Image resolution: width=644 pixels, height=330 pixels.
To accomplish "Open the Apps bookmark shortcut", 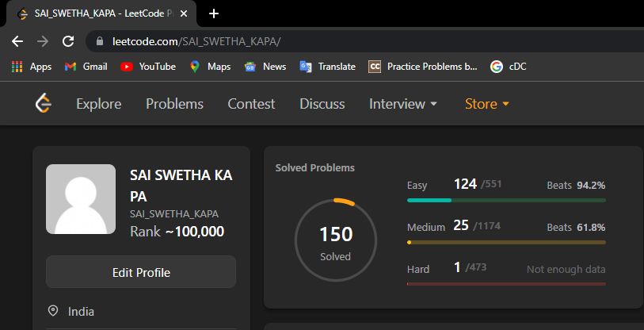I will coord(32,67).
